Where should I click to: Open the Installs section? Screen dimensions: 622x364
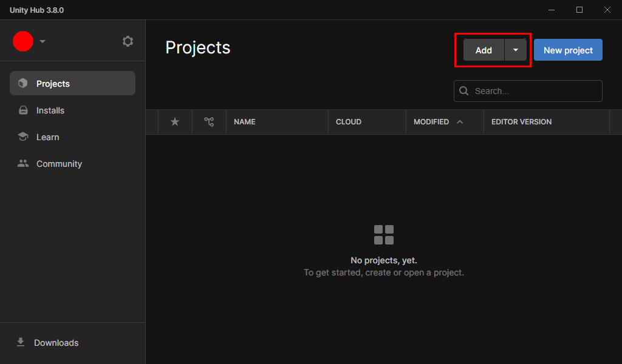(73, 110)
